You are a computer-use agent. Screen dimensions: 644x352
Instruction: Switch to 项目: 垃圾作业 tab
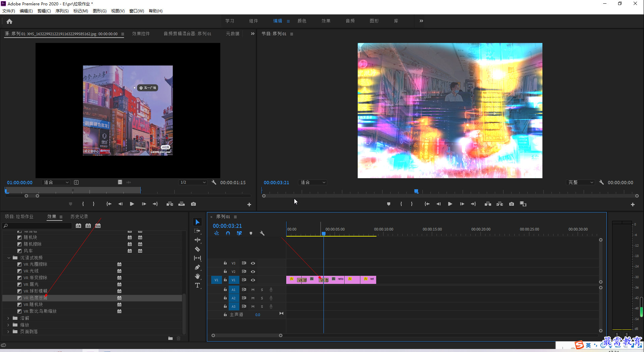[19, 216]
